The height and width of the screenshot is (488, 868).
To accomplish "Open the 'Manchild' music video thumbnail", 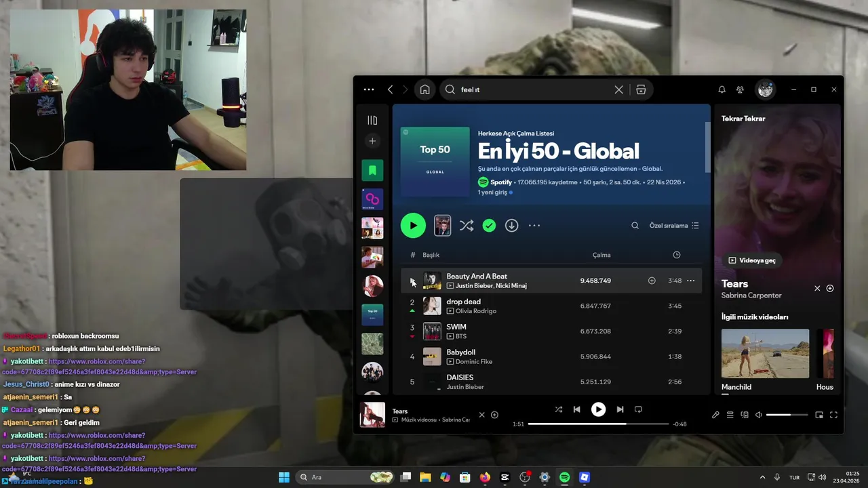I will click(x=765, y=353).
